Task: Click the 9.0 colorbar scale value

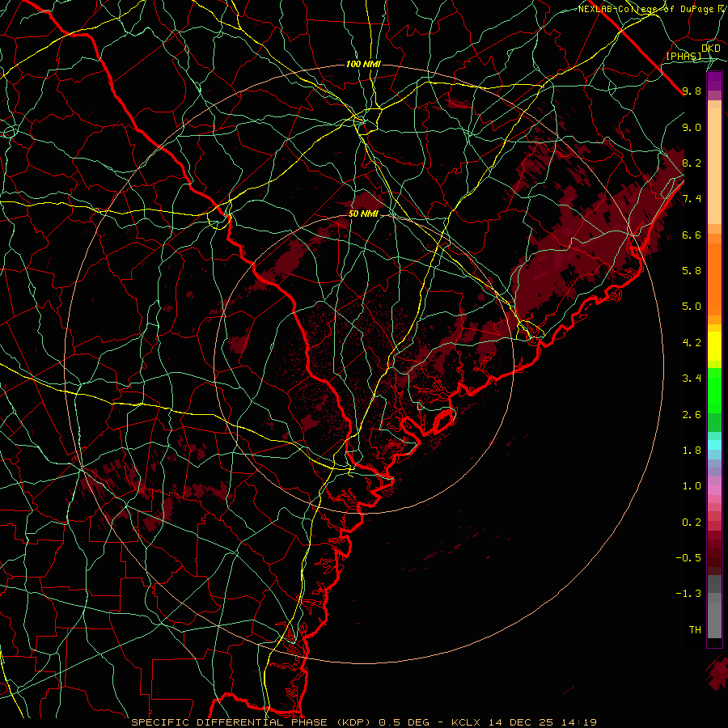Action: [692, 127]
